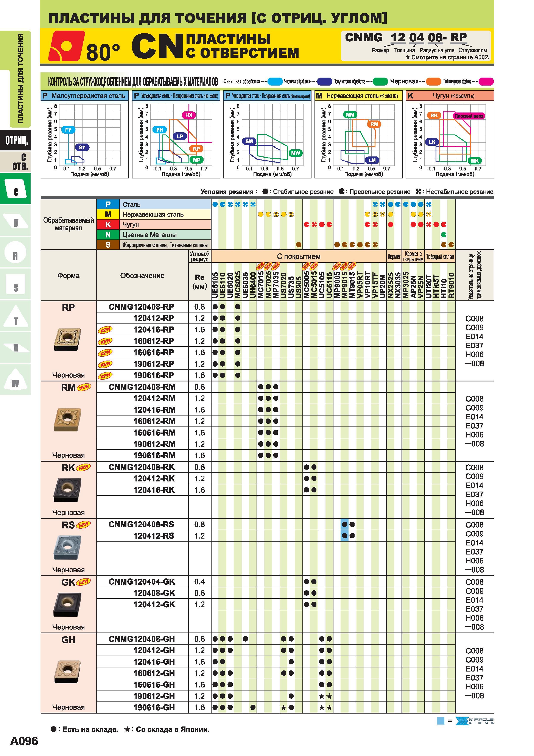The height and width of the screenshot is (756, 534).
Task: Click the 'Смотрите на странице A002' note
Action: [x=447, y=57]
